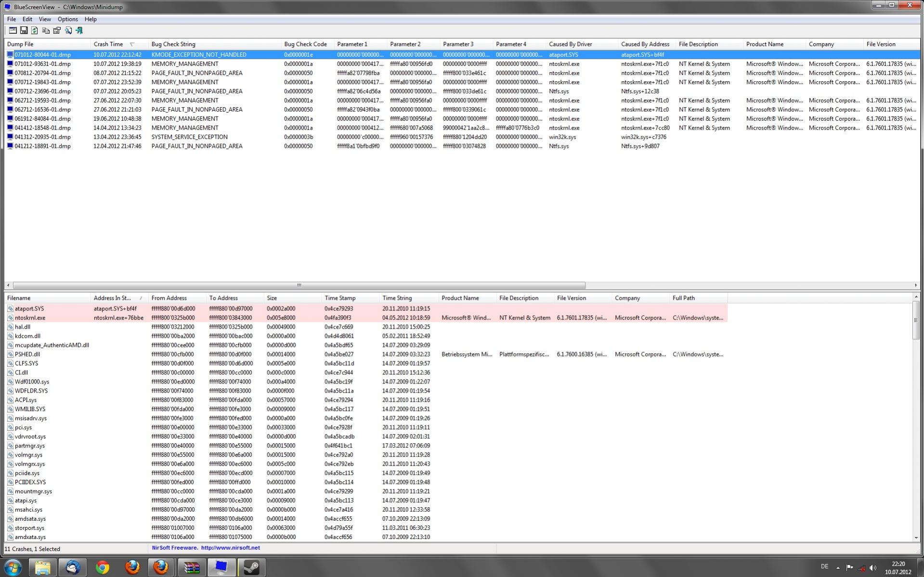Select crash dump 071012-80044-01.dmp
The image size is (924, 577).
[462, 55]
